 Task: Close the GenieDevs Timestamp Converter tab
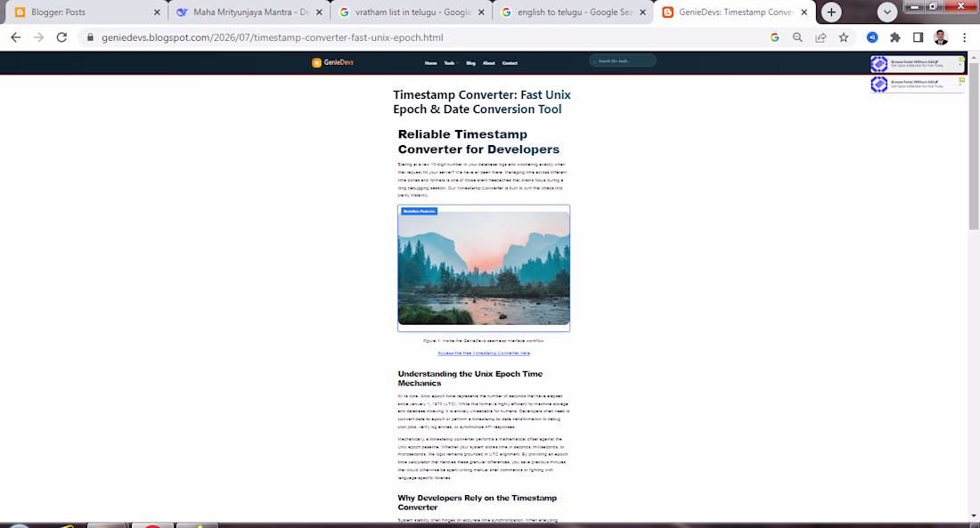804,12
